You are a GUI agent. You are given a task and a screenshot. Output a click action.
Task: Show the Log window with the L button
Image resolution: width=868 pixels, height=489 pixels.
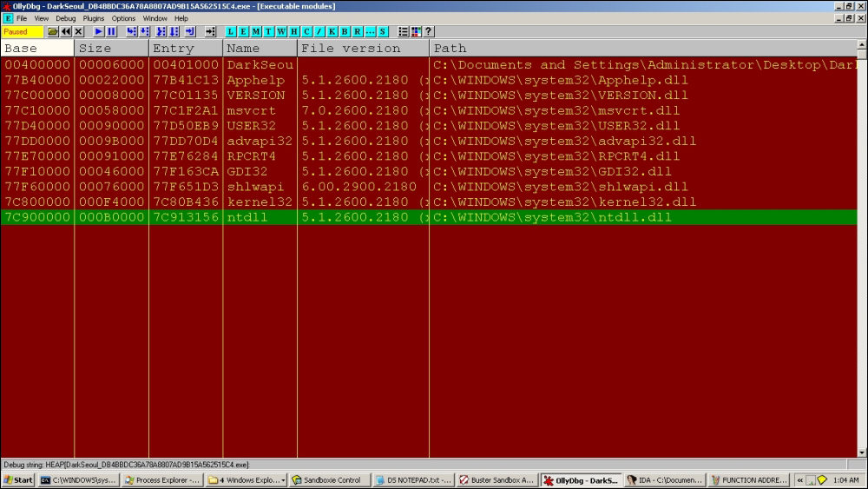click(x=230, y=31)
